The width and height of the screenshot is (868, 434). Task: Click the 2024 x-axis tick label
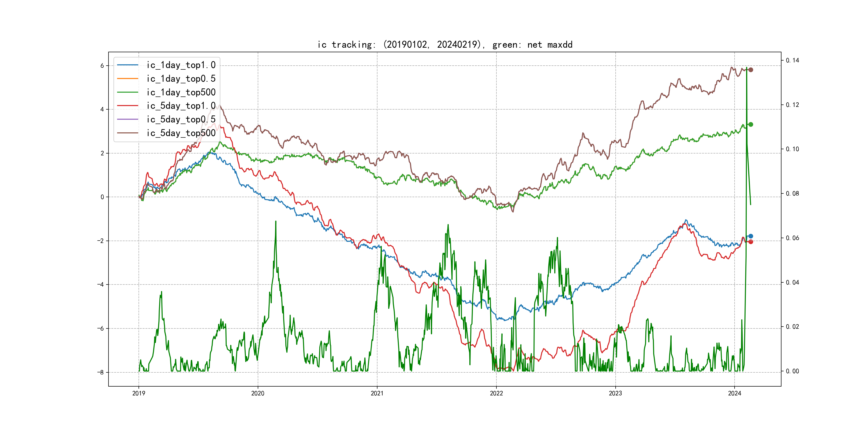point(734,393)
